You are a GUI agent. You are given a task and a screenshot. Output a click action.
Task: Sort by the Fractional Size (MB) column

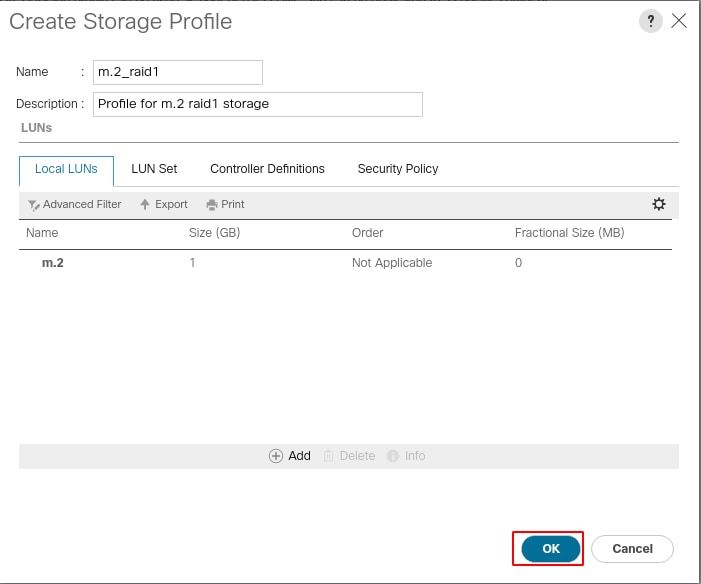tap(569, 233)
